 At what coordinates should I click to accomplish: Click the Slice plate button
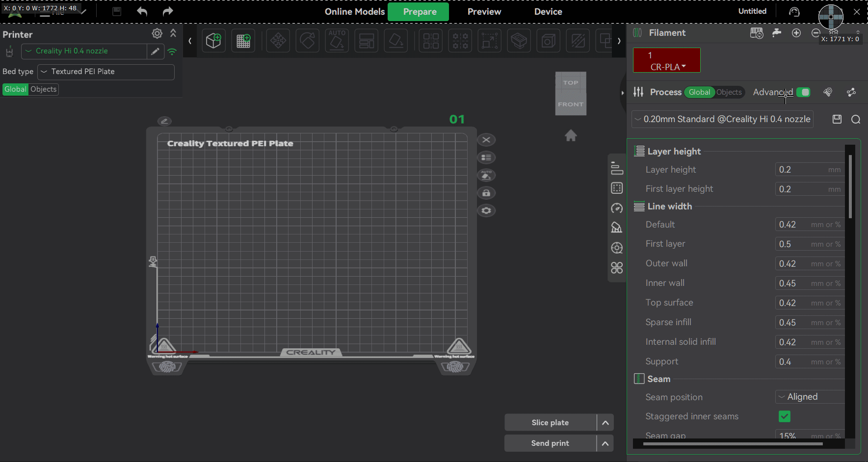[x=551, y=423]
